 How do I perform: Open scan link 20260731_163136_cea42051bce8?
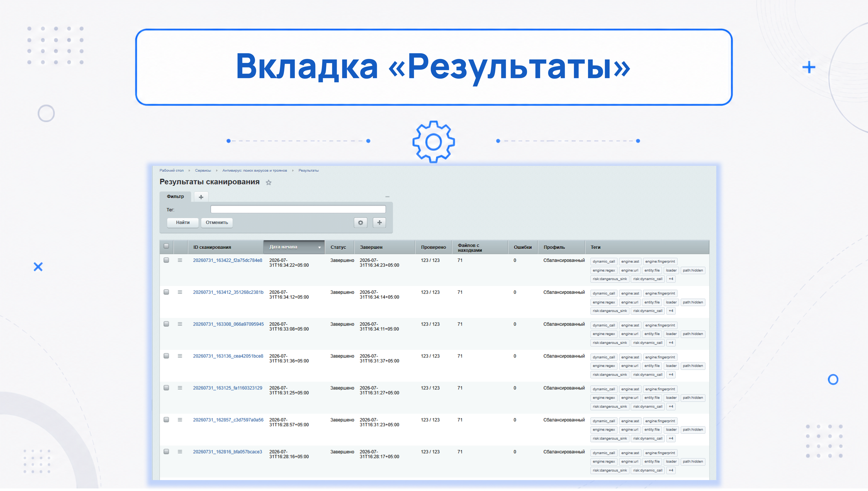click(228, 356)
